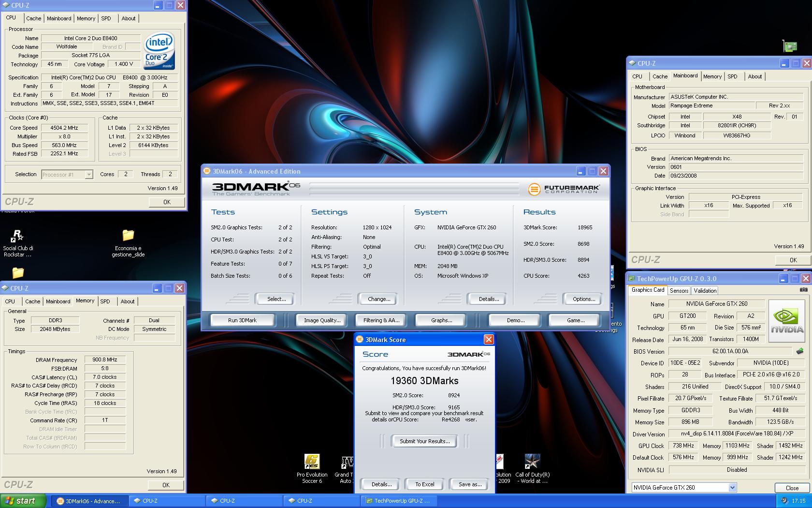812x508 pixels.
Task: Click the save BIOS icon in GPU-Z
Action: (x=800, y=351)
